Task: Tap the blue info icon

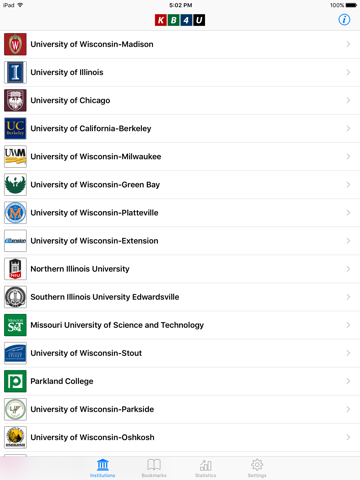Action: (344, 20)
